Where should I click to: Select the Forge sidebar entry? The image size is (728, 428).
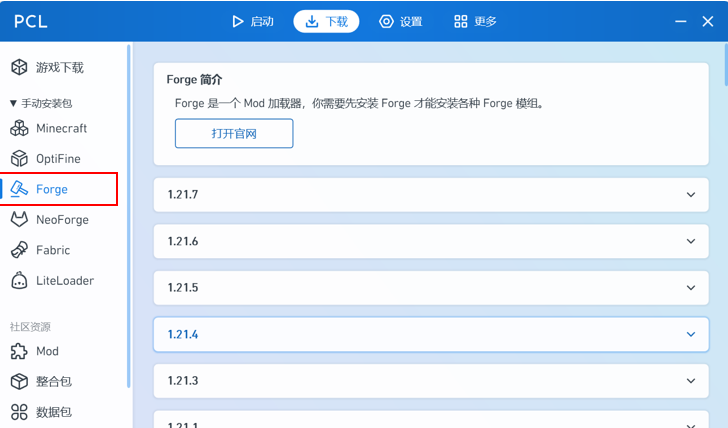(59, 189)
